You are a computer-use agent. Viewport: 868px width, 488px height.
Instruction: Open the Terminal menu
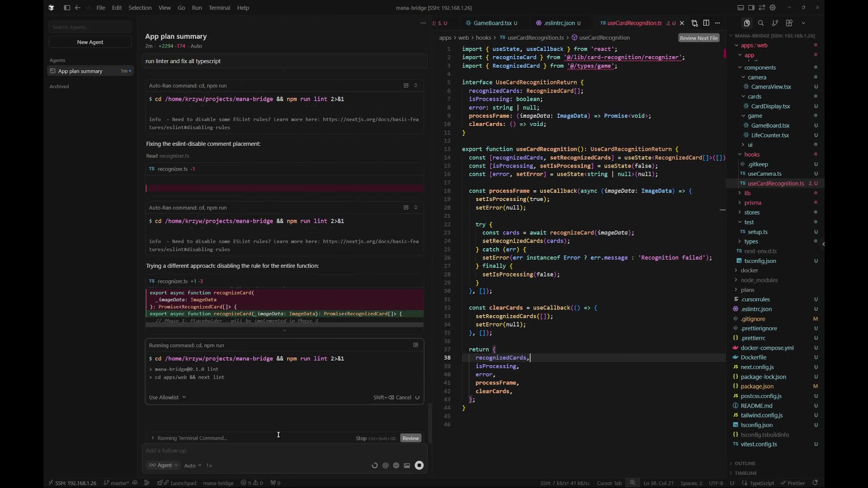pos(219,8)
